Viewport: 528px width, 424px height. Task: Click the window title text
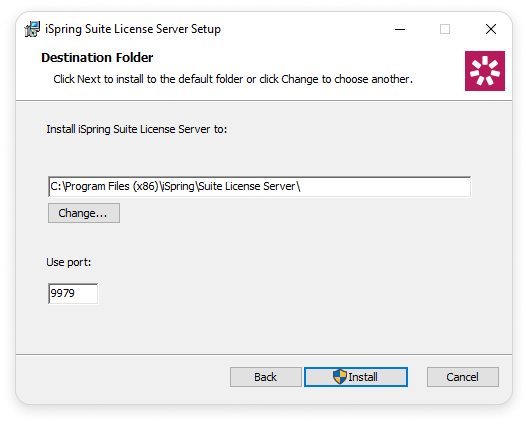coord(133,29)
